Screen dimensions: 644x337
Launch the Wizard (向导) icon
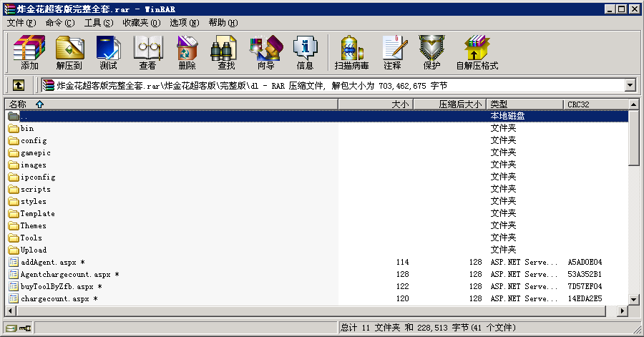coord(265,52)
